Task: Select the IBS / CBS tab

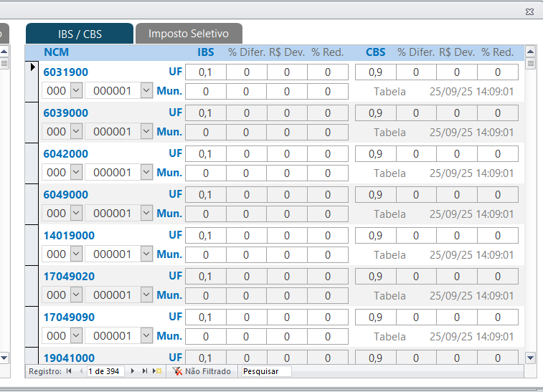Action: [80, 34]
